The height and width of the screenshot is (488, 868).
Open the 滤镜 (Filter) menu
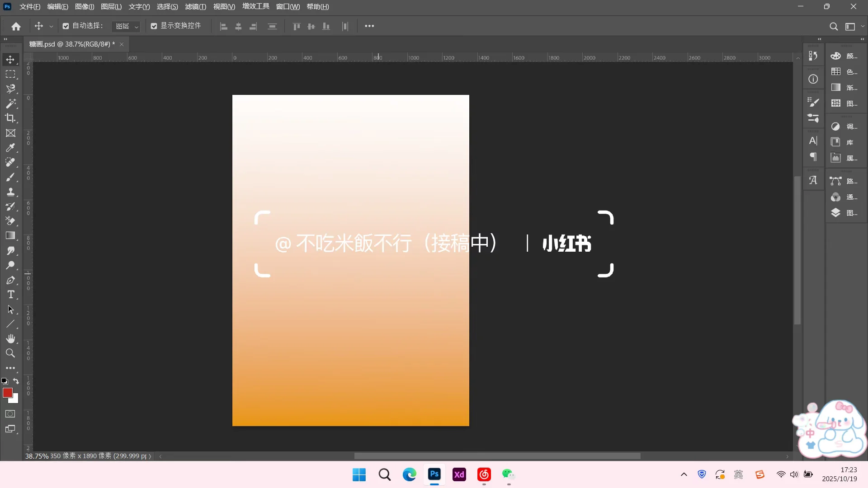[x=195, y=6]
